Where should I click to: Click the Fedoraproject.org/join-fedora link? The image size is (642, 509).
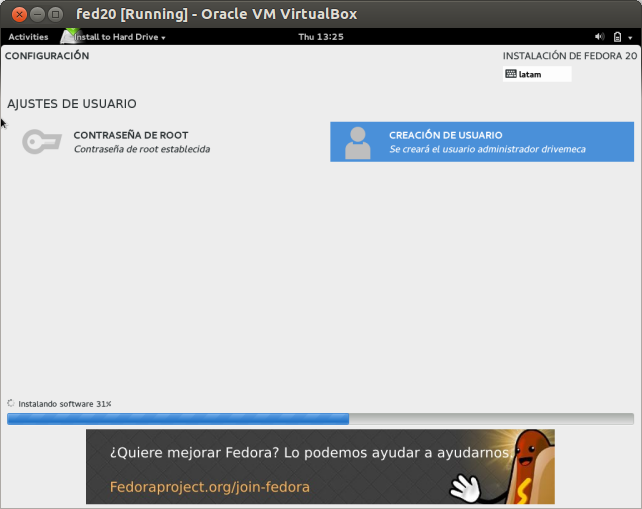(x=210, y=487)
